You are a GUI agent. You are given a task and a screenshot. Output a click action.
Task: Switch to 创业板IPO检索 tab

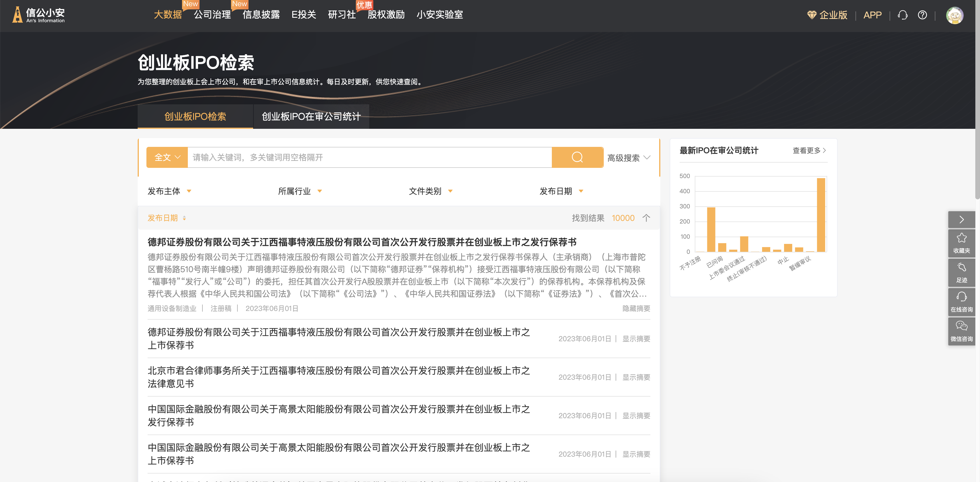(195, 116)
